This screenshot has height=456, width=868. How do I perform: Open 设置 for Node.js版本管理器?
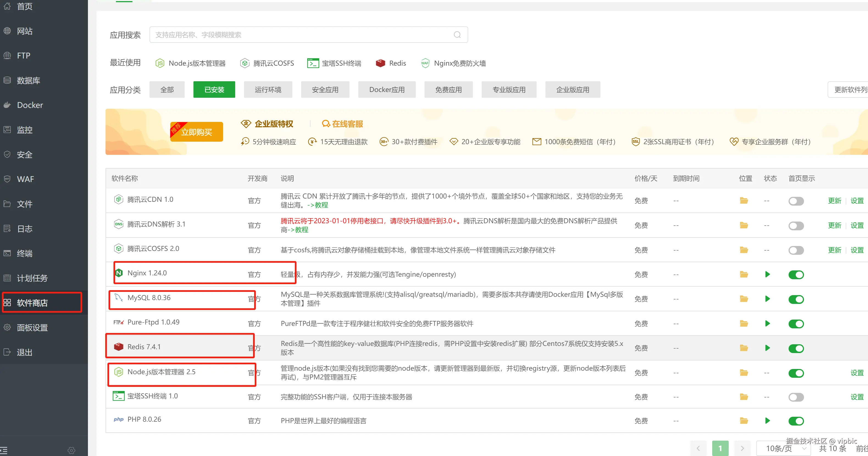click(x=857, y=373)
